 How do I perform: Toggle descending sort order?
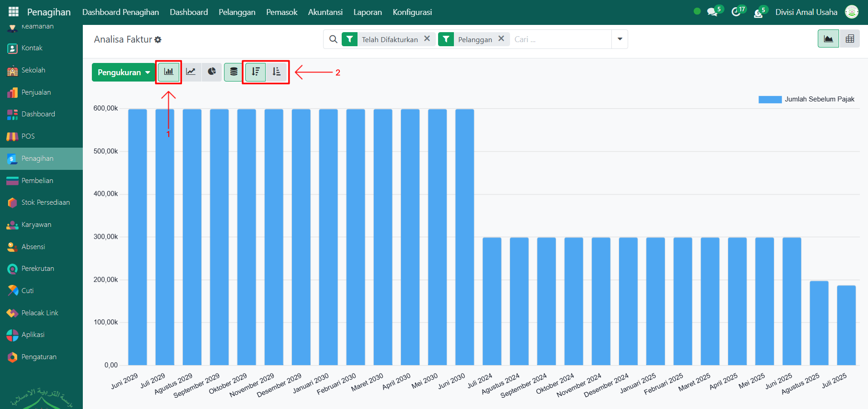click(x=256, y=72)
